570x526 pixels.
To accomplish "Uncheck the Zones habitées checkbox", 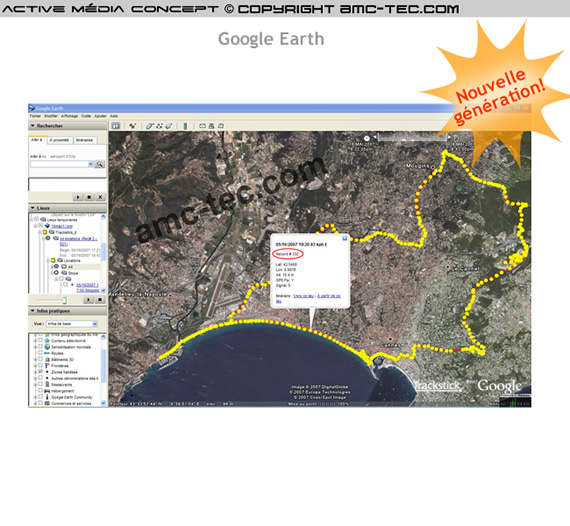I will tap(40, 372).
